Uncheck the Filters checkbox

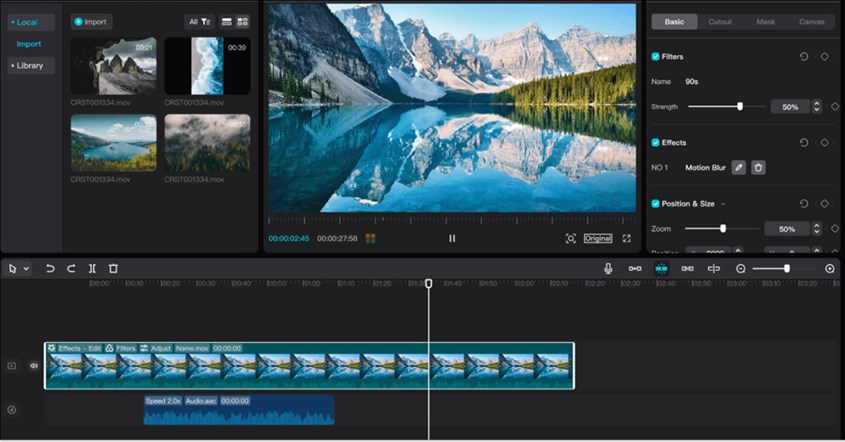[656, 57]
